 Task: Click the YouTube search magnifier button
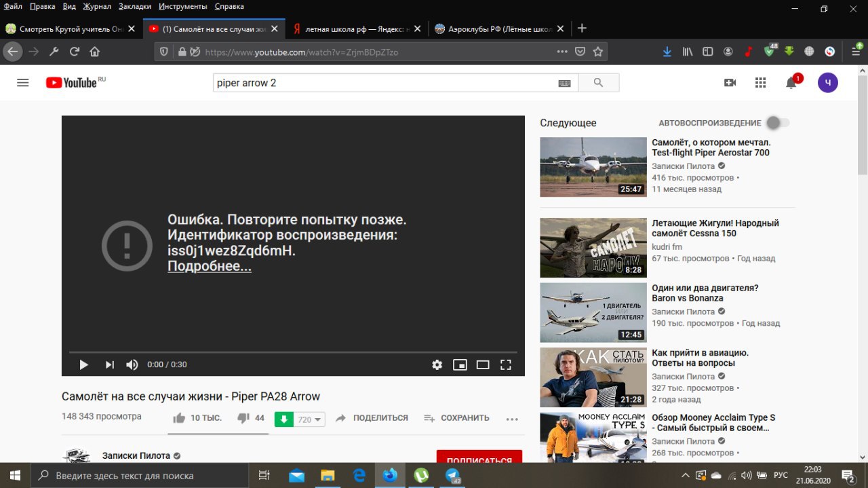tap(598, 83)
